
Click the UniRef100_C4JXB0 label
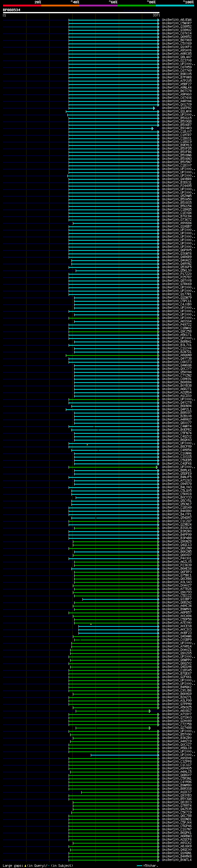tap(177, 304)
